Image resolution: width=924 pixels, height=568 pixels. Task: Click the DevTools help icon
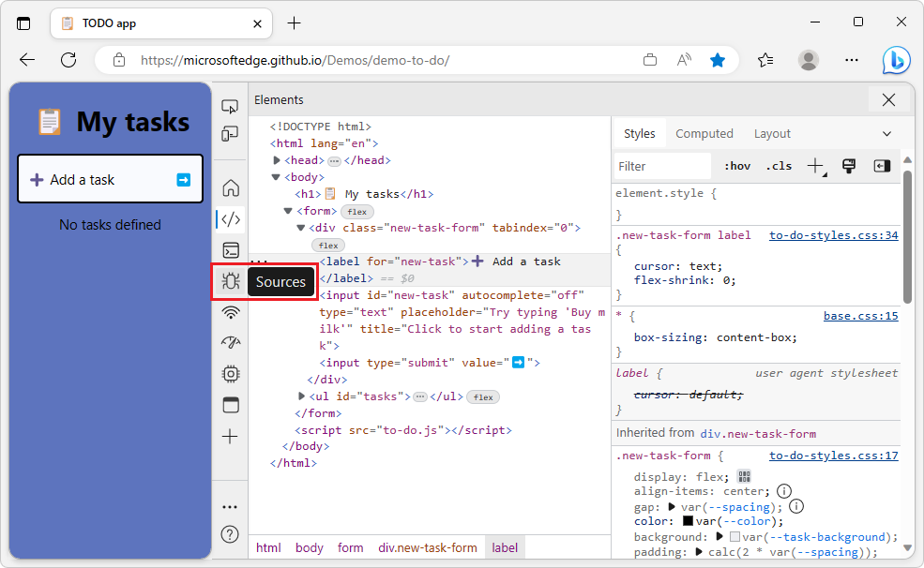(x=230, y=534)
